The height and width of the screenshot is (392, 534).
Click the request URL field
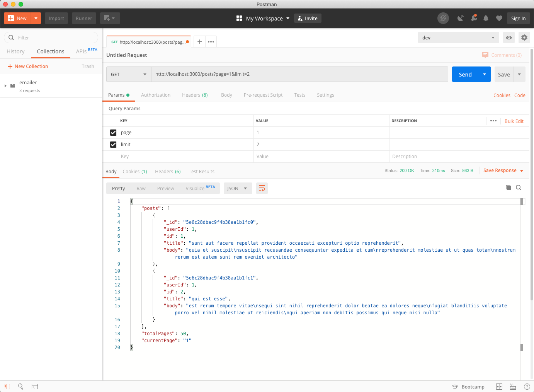[x=299, y=74]
